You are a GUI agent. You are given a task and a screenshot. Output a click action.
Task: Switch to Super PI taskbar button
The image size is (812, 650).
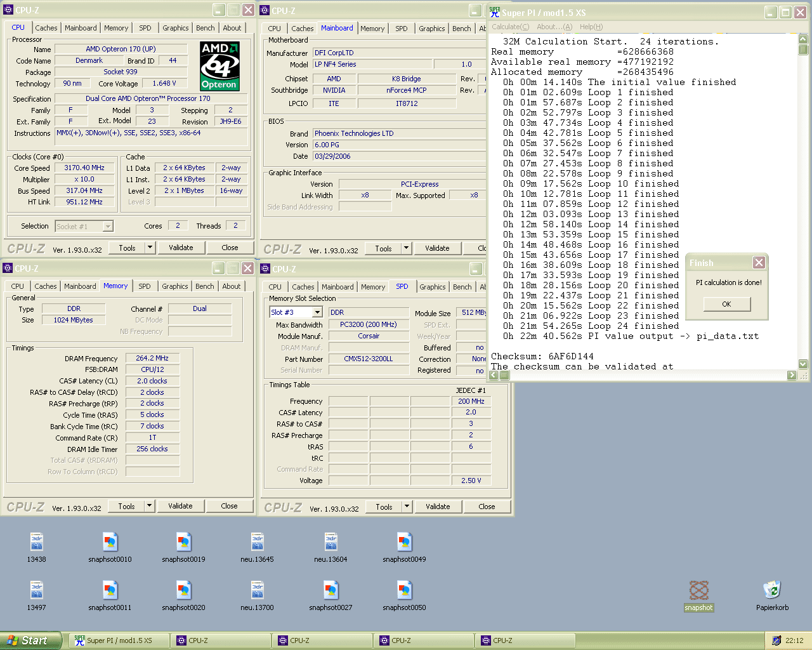click(x=119, y=640)
